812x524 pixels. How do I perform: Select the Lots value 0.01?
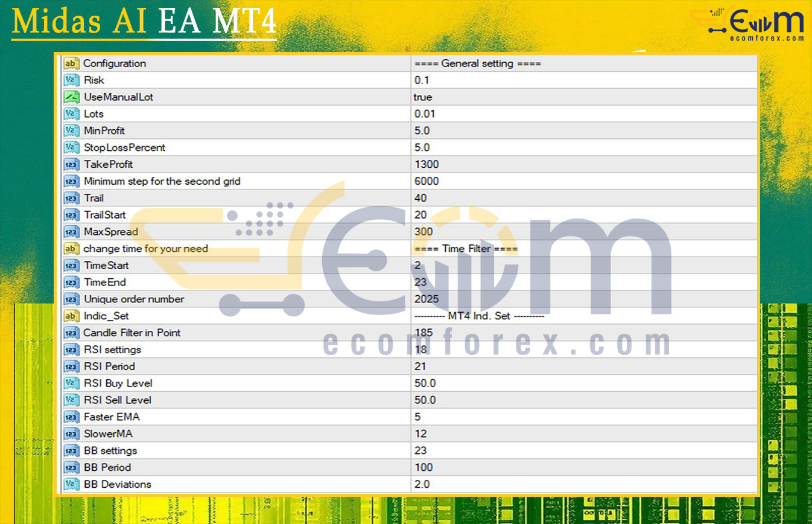[425, 114]
